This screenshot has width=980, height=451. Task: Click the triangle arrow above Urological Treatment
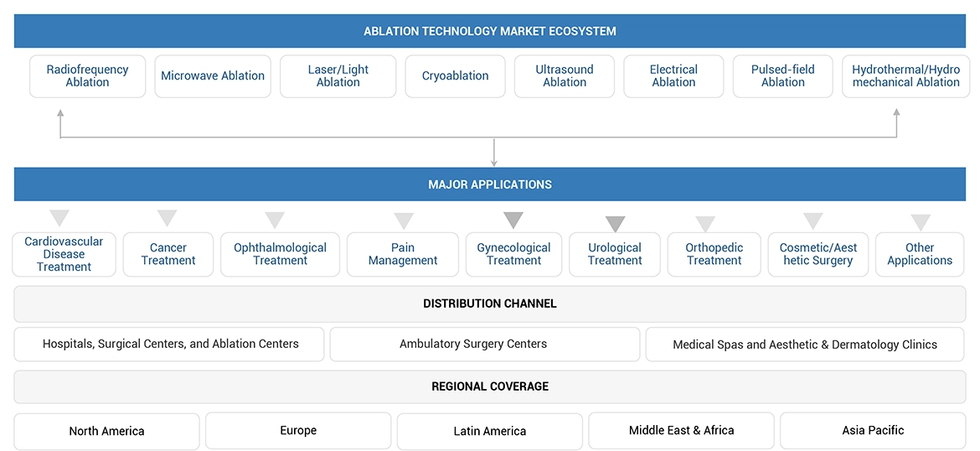[x=616, y=223]
